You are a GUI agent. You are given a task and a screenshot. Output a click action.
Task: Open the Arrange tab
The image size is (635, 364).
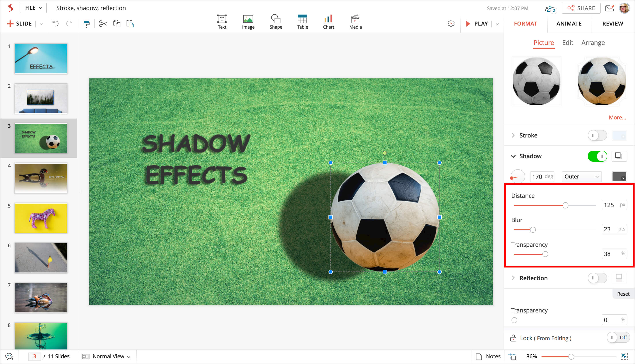(x=593, y=43)
